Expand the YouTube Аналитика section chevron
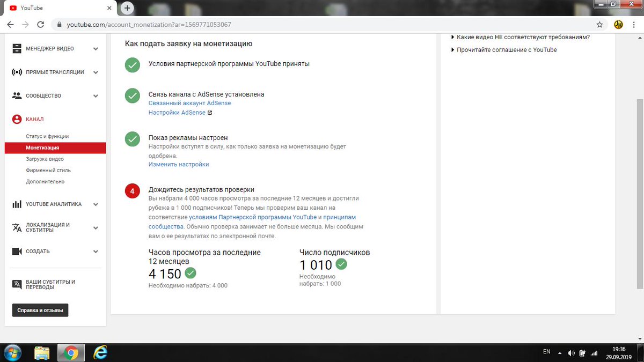Screen dimensions: 644x362 click(x=96, y=204)
